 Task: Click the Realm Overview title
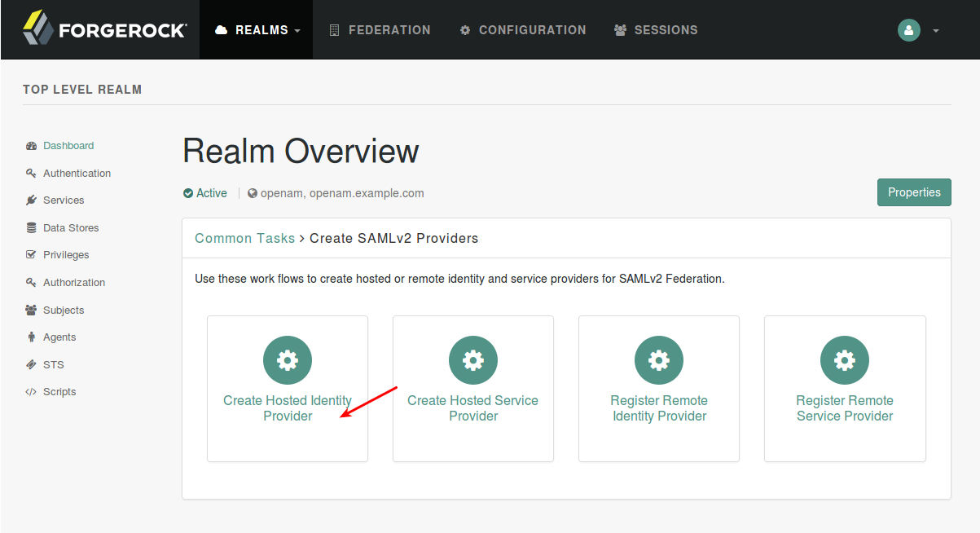click(x=301, y=152)
